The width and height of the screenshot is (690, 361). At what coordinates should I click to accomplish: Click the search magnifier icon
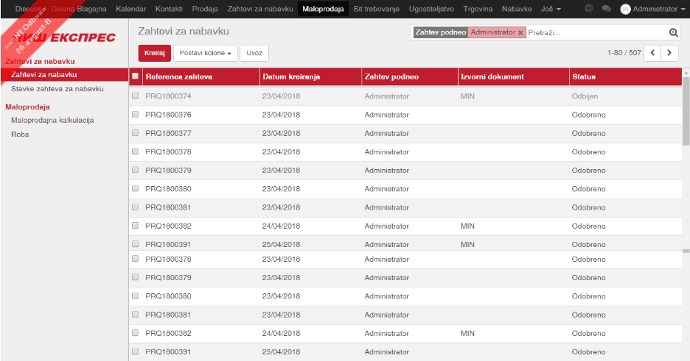click(x=673, y=32)
